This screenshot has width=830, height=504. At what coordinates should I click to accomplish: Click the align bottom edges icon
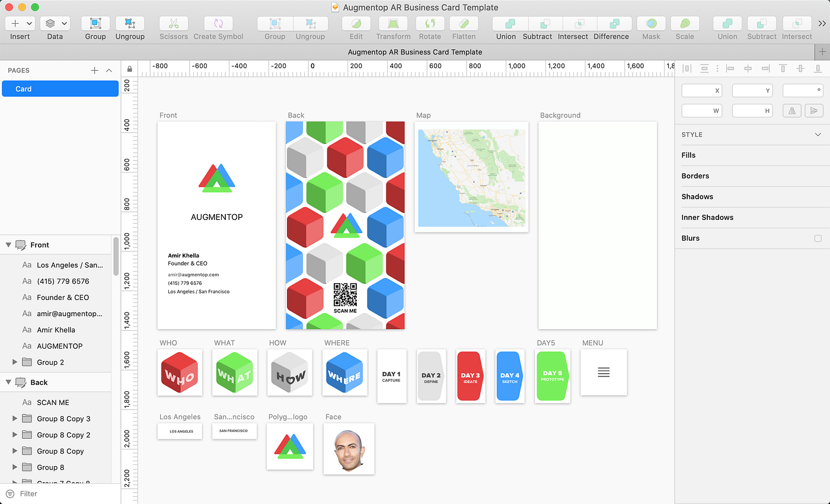pyautogui.click(x=818, y=69)
